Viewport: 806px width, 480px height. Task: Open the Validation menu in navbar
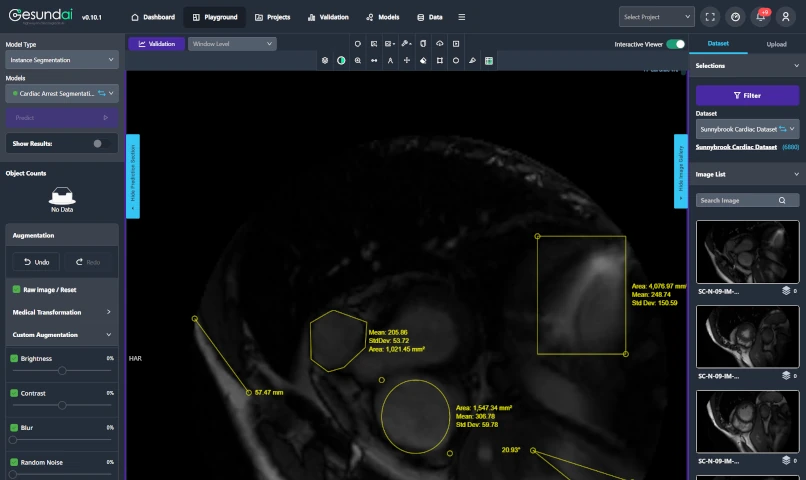(328, 17)
